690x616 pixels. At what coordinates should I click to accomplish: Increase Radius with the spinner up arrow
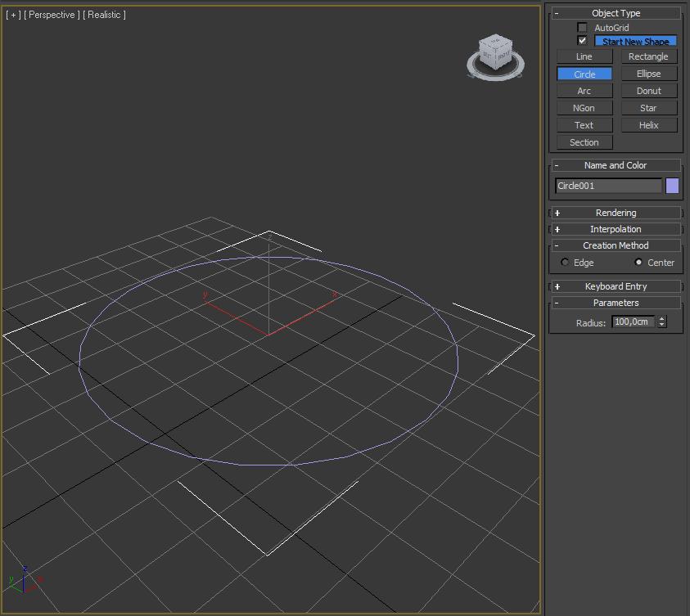coord(662,319)
